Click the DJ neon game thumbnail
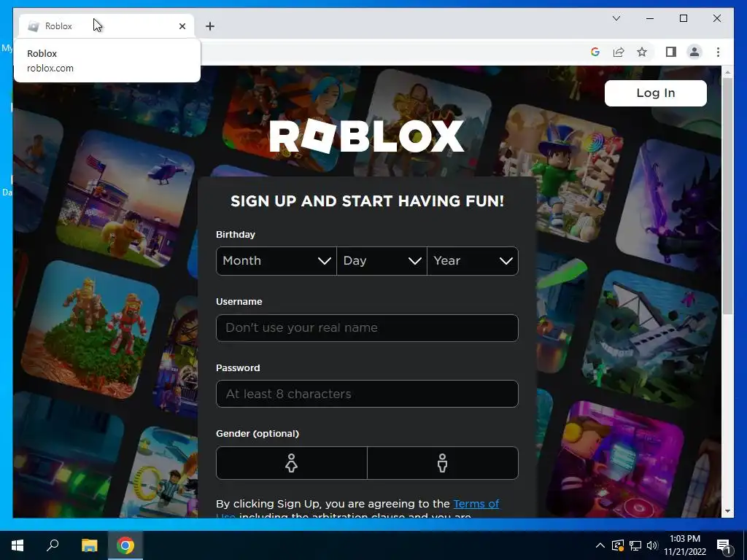This screenshot has height=560, width=747. tap(614, 460)
